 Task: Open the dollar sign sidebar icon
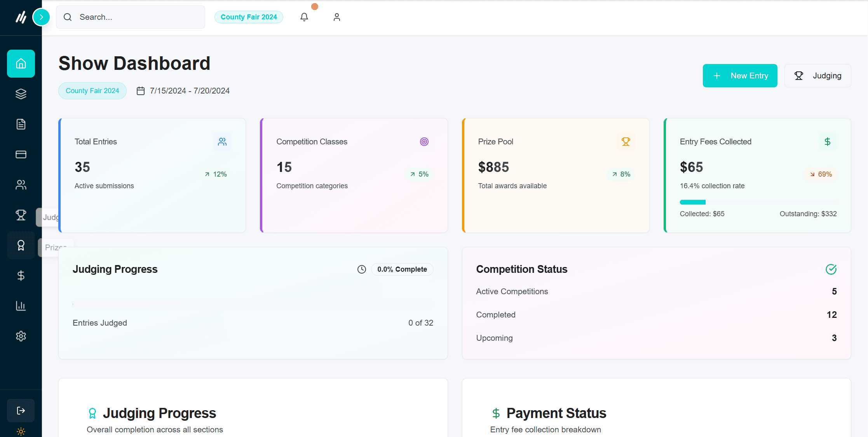21,276
